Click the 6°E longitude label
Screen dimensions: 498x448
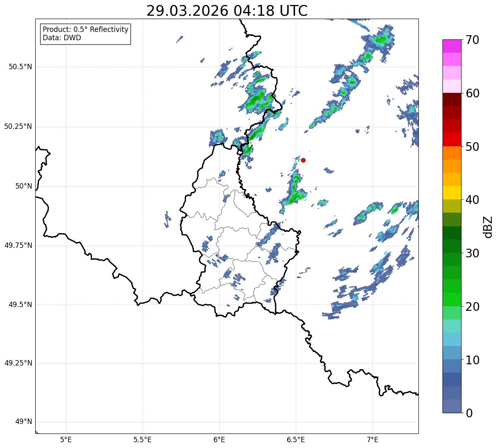pyautogui.click(x=219, y=439)
